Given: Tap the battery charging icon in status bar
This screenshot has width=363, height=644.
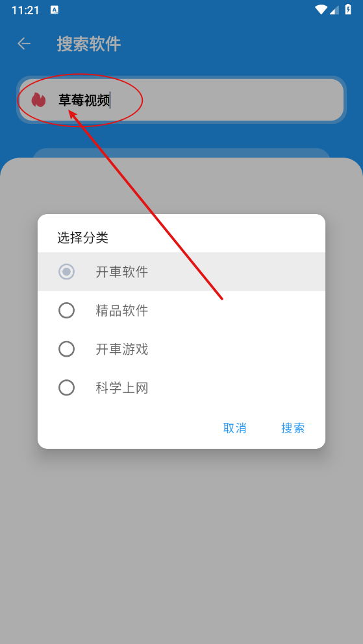Looking at the screenshot, I should (x=348, y=10).
